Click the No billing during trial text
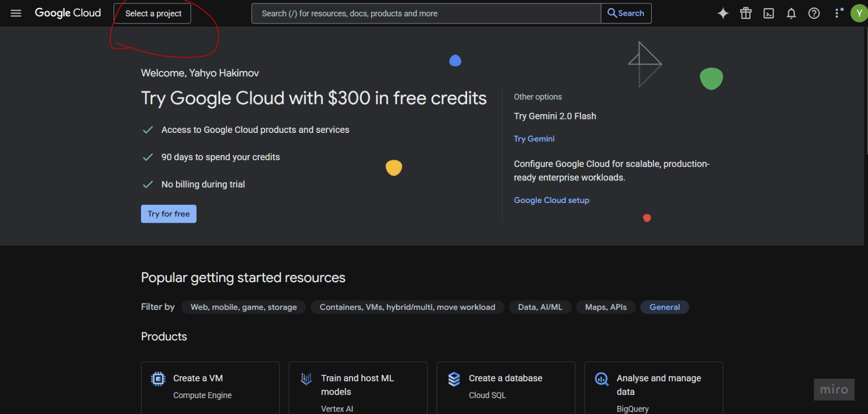 tap(203, 184)
